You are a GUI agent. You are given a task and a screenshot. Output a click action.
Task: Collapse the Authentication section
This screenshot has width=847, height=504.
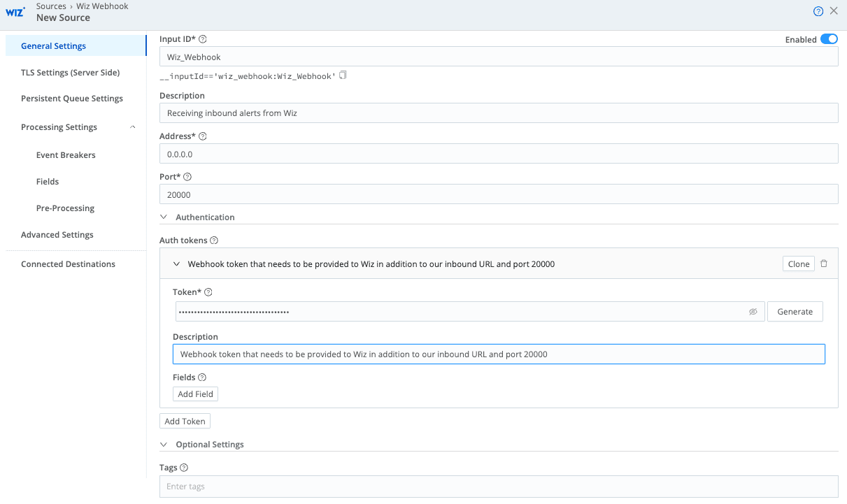pos(164,217)
